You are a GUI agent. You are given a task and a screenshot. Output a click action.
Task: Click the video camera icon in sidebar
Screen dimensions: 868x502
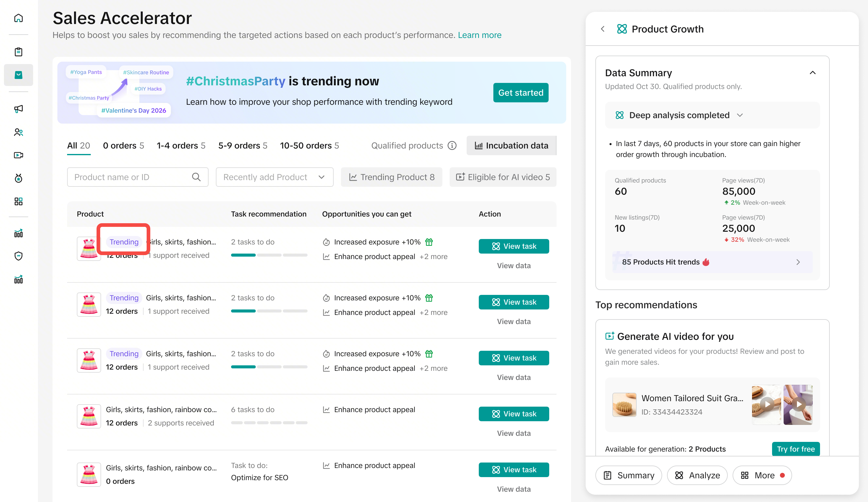tap(19, 155)
